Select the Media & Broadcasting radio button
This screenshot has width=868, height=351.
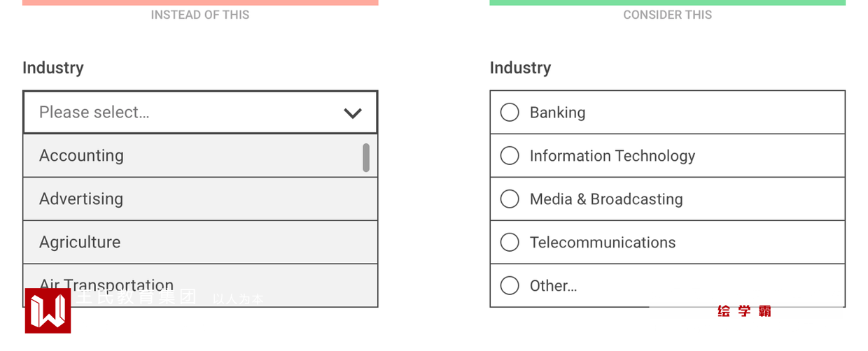point(510,199)
